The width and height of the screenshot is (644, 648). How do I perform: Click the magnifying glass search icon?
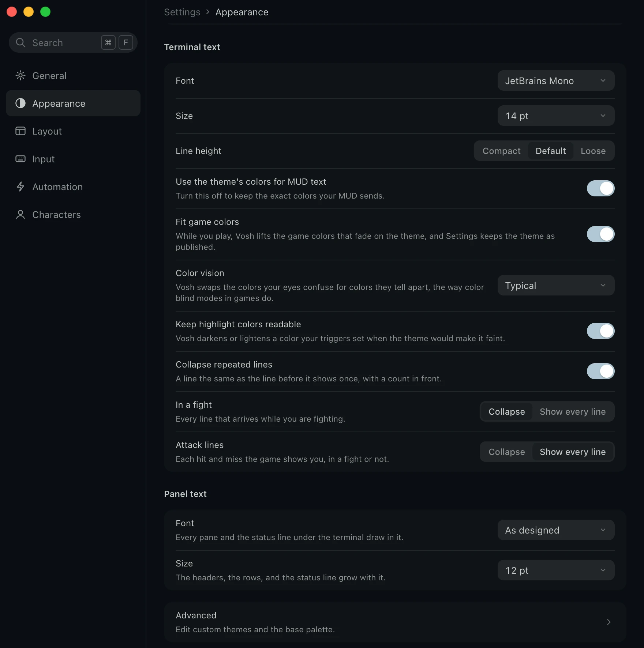pyautogui.click(x=21, y=43)
